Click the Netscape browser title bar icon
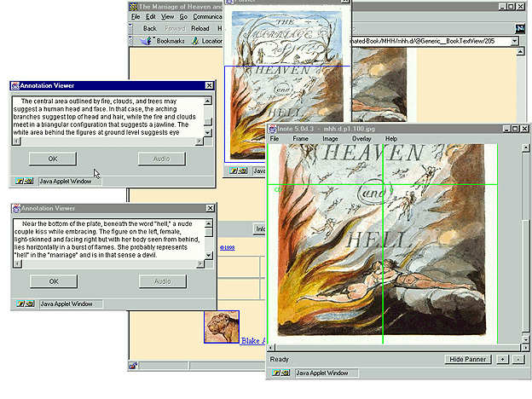The width and height of the screenshot is (532, 399). click(x=133, y=7)
